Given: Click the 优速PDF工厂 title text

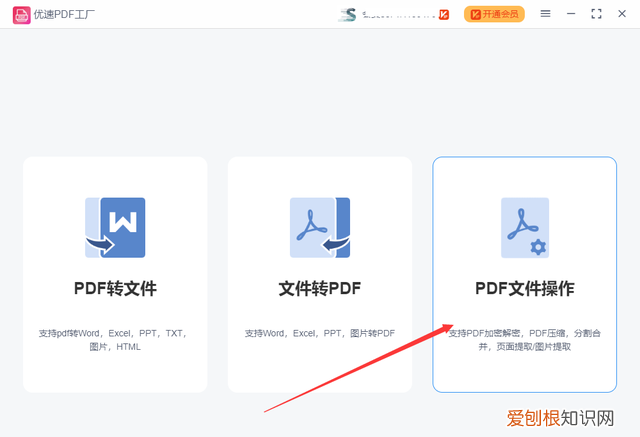Looking at the screenshot, I should 64,15.
